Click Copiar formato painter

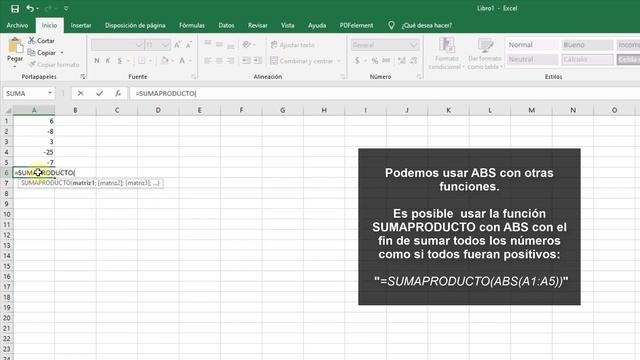(54, 64)
